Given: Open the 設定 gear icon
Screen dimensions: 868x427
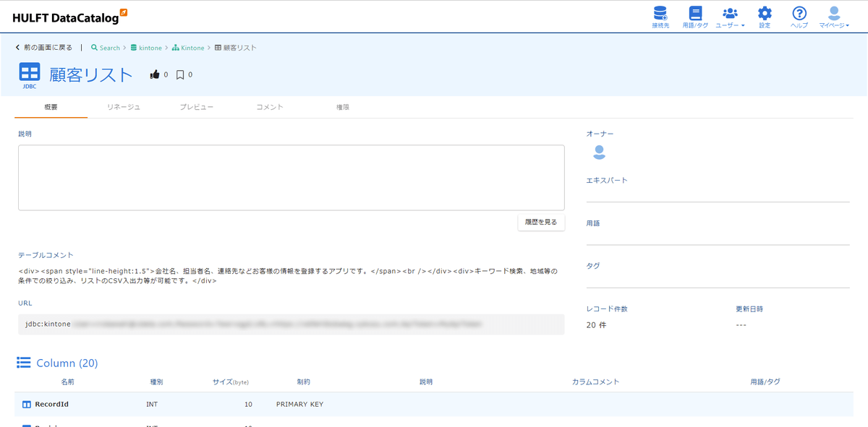Looking at the screenshot, I should click(x=765, y=17).
